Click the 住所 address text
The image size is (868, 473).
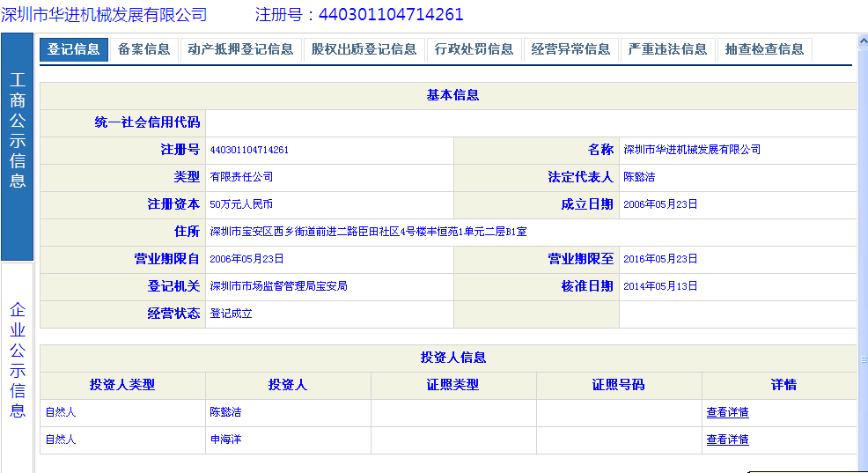click(x=368, y=233)
